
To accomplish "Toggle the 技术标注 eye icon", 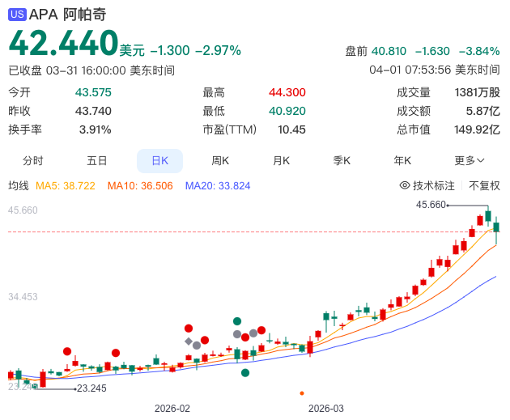I will 405,185.
